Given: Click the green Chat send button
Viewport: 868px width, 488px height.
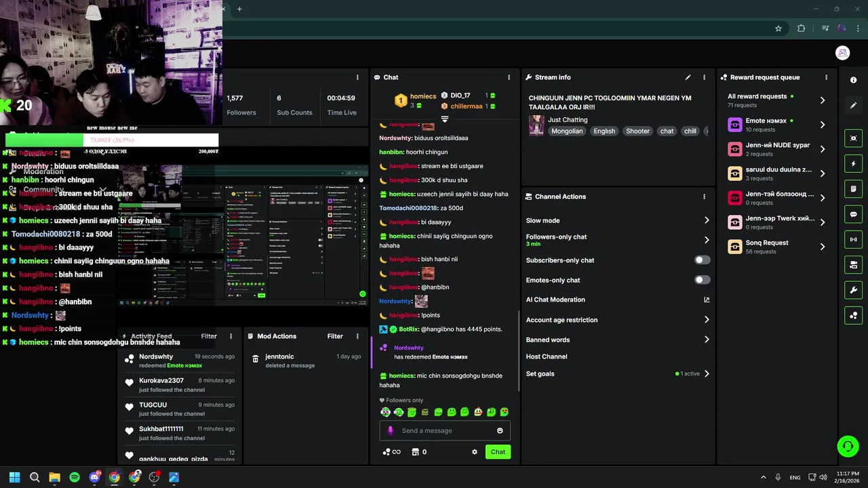Looking at the screenshot, I should click(498, 452).
